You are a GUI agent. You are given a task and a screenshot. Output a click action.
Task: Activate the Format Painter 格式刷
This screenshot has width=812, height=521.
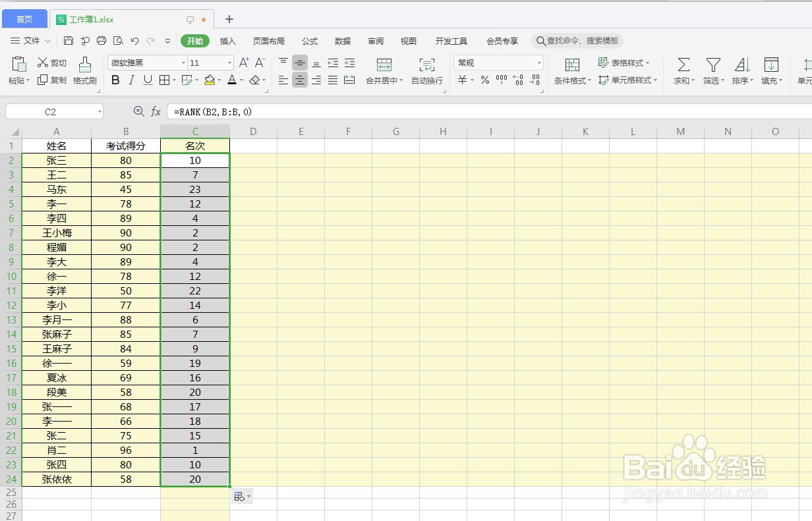[85, 71]
